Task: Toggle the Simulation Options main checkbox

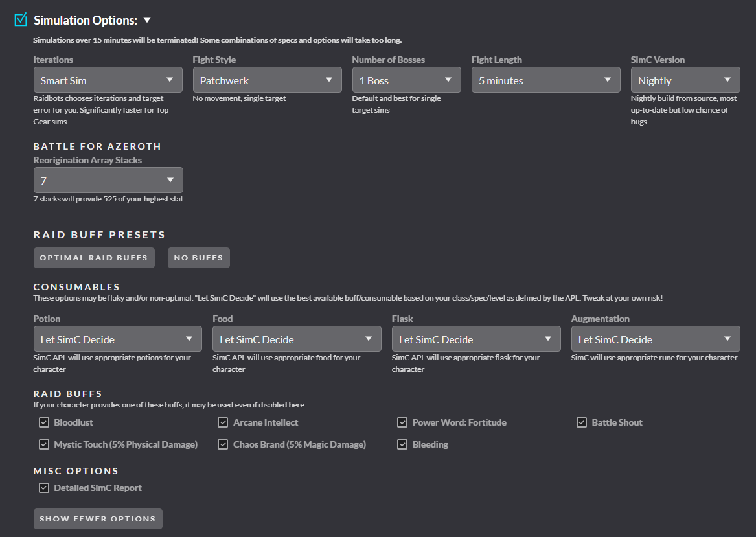Action: click(21, 20)
